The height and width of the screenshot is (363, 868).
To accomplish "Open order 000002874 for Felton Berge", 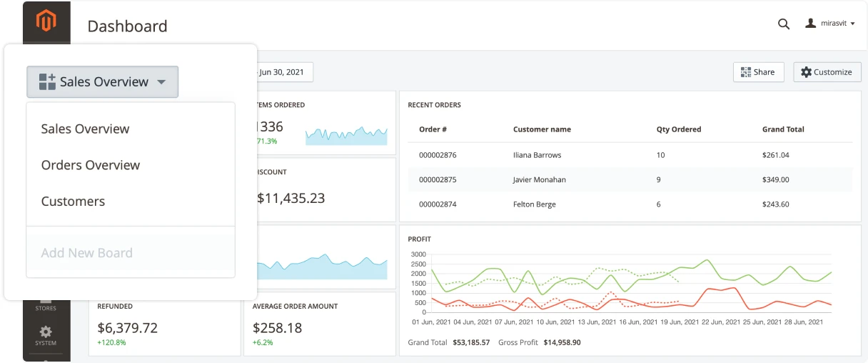I will tap(438, 204).
